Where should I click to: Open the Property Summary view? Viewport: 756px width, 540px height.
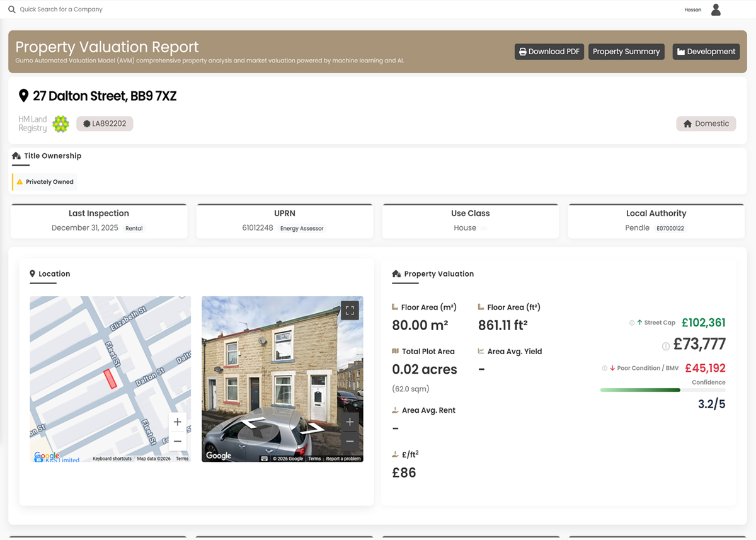(626, 52)
